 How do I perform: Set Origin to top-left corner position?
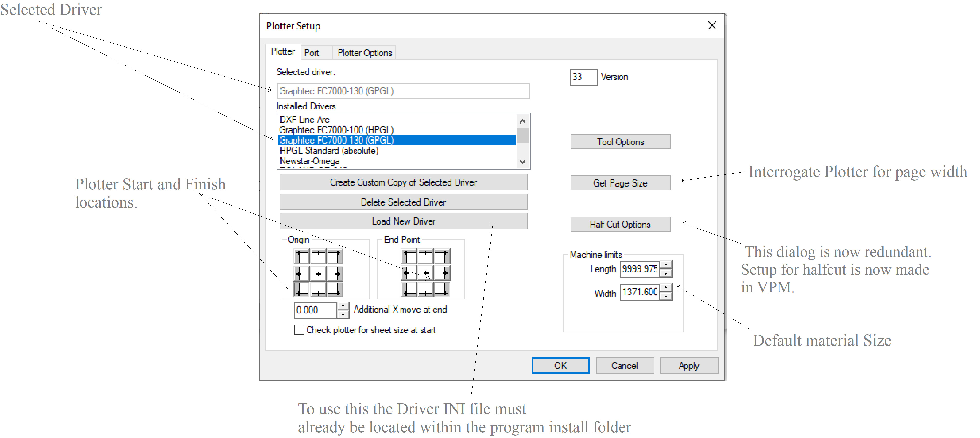pyautogui.click(x=302, y=257)
